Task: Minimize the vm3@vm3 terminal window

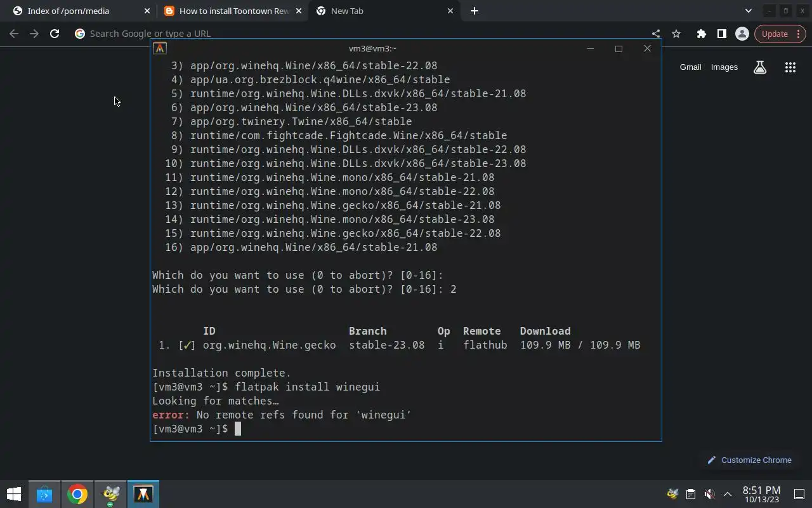Action: click(x=590, y=48)
